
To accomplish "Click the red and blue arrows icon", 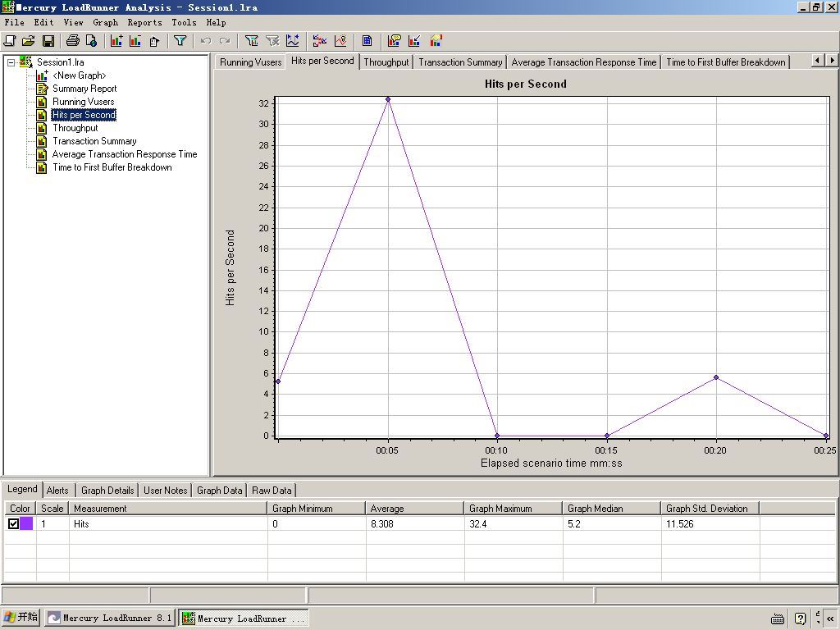I will (320, 41).
